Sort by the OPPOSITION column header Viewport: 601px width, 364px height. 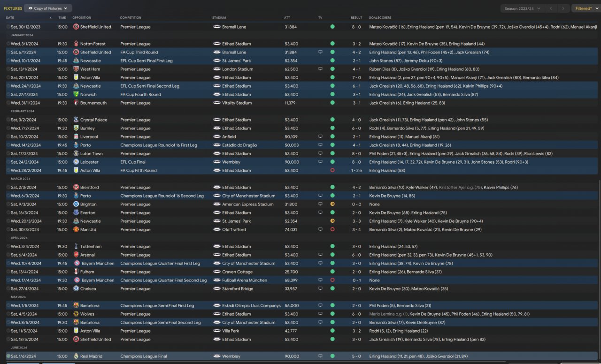[82, 18]
